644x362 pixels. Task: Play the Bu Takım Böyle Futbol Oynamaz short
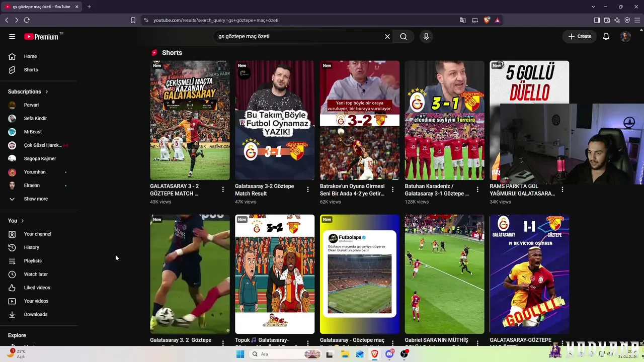click(x=275, y=120)
